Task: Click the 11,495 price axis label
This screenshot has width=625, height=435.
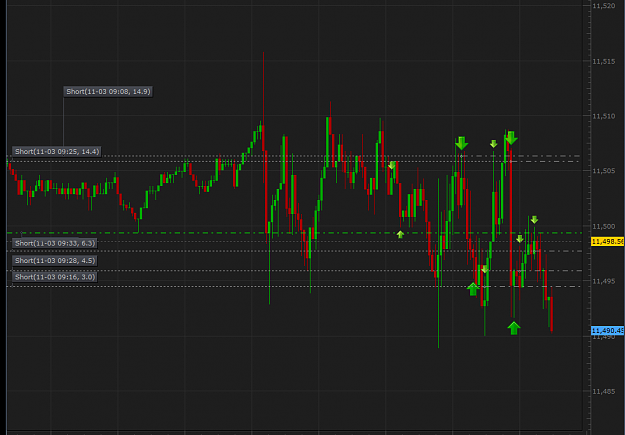Action: point(603,281)
